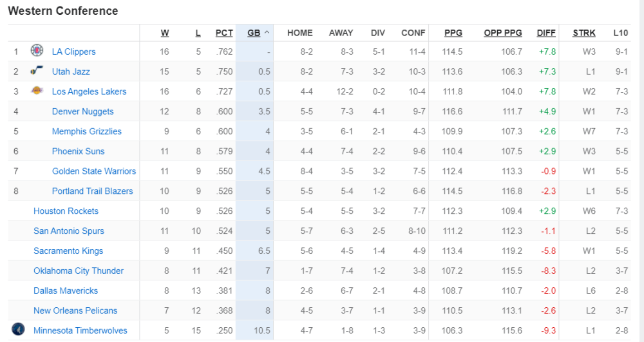Open the Memphis Grizzlies team page
This screenshot has height=342, width=644.
[x=86, y=131]
